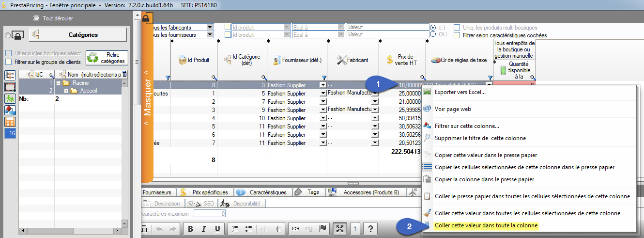Click the question mark help icon
The height and width of the screenshot is (238, 644).
(370, 229)
